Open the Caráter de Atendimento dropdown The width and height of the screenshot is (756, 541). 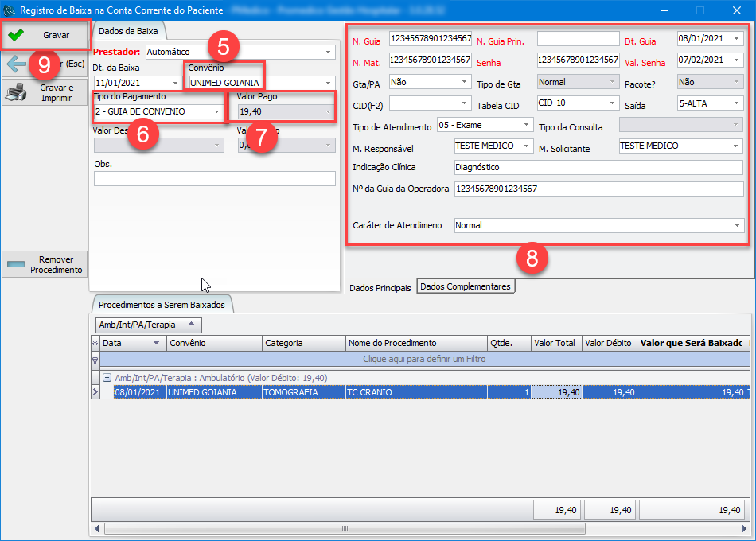pyautogui.click(x=736, y=226)
